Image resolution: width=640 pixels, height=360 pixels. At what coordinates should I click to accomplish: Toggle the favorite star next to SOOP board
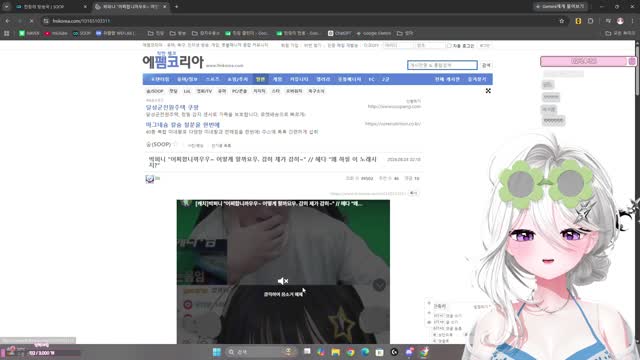coord(175,144)
